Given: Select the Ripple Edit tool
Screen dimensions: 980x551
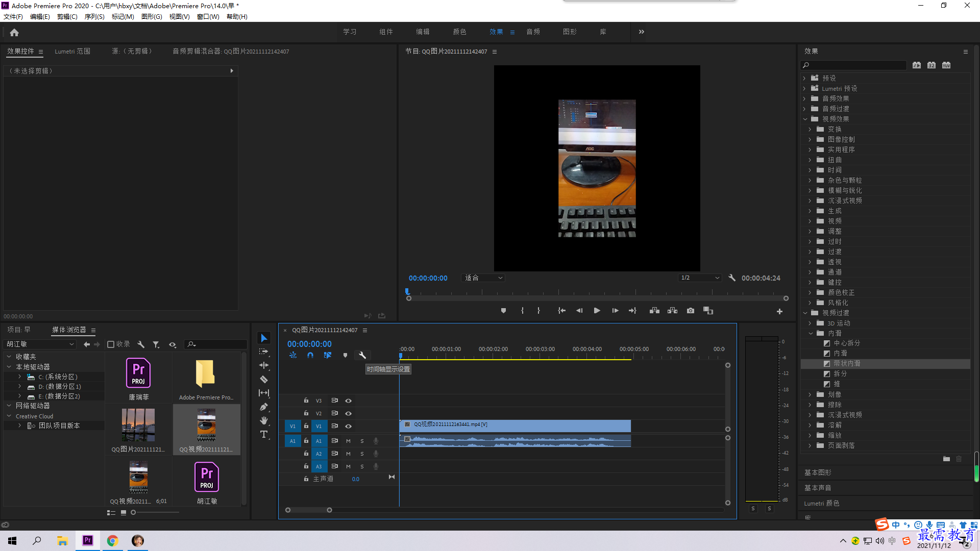Looking at the screenshot, I should [264, 365].
